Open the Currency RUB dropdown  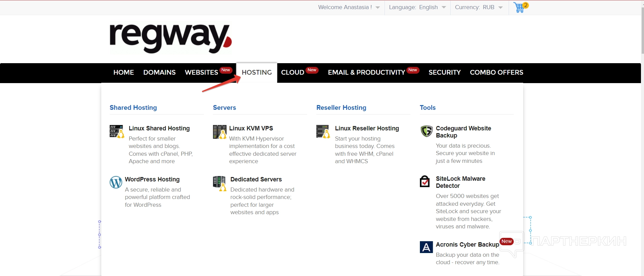click(x=479, y=7)
